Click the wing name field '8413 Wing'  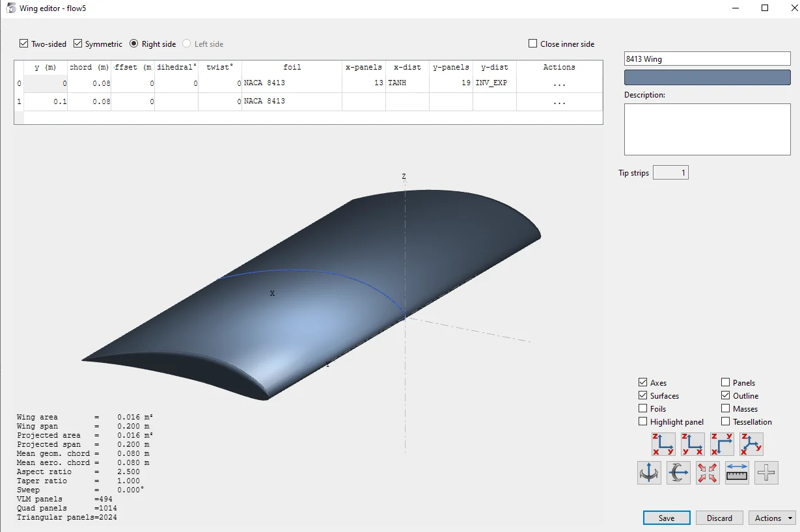707,59
